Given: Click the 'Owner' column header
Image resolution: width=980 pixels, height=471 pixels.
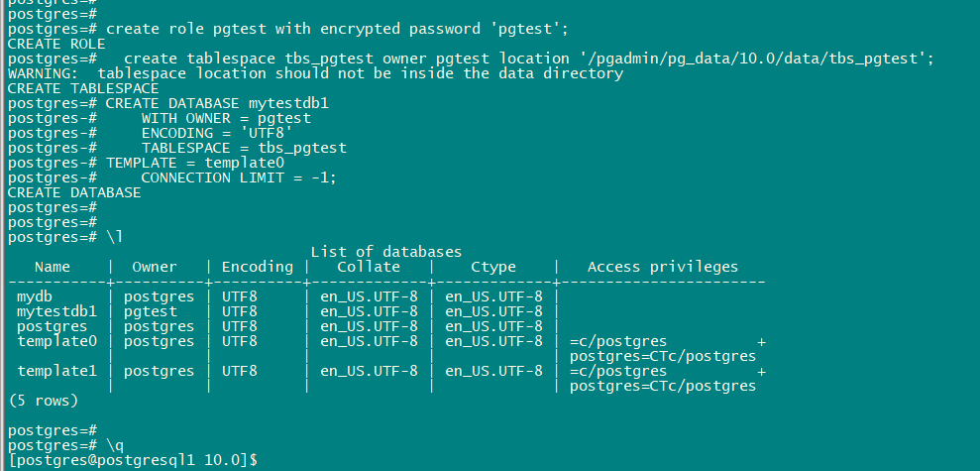Looking at the screenshot, I should [155, 267].
